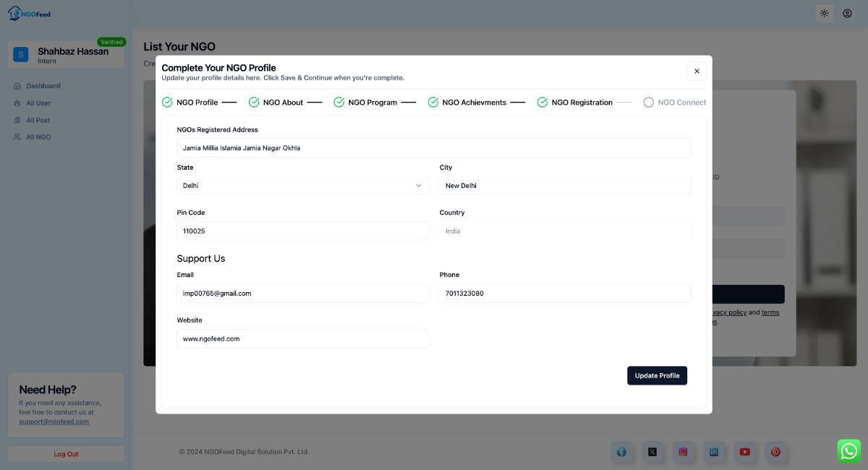This screenshot has height=470, width=868.
Task: Click the Pinterest icon in the footer
Action: pyautogui.click(x=775, y=451)
